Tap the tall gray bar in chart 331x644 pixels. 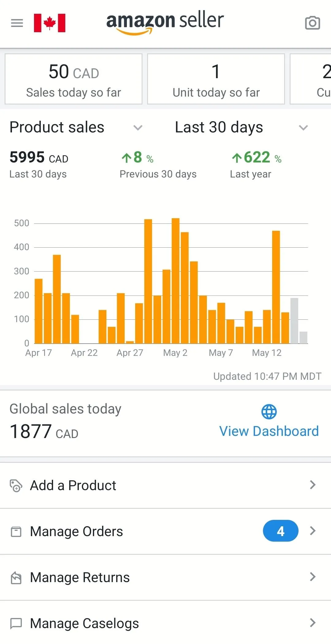pos(294,320)
